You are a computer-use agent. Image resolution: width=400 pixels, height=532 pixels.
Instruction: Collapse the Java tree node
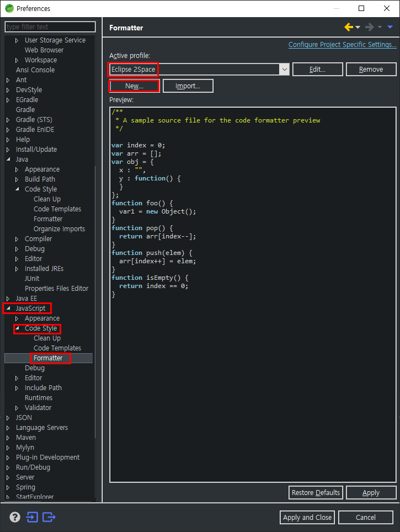click(x=8, y=159)
